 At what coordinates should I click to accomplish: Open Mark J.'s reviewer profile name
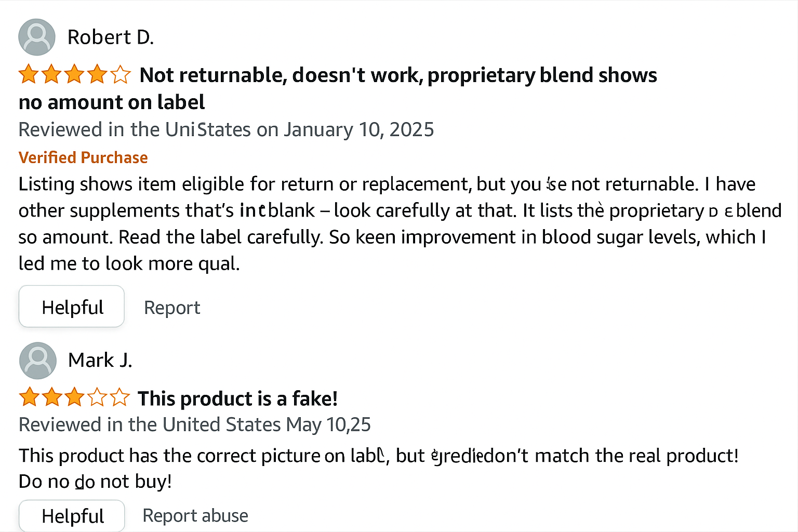pyautogui.click(x=100, y=360)
